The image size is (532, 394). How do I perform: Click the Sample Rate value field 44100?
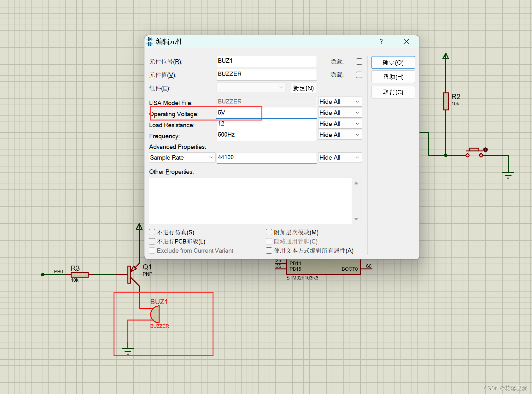click(x=266, y=158)
